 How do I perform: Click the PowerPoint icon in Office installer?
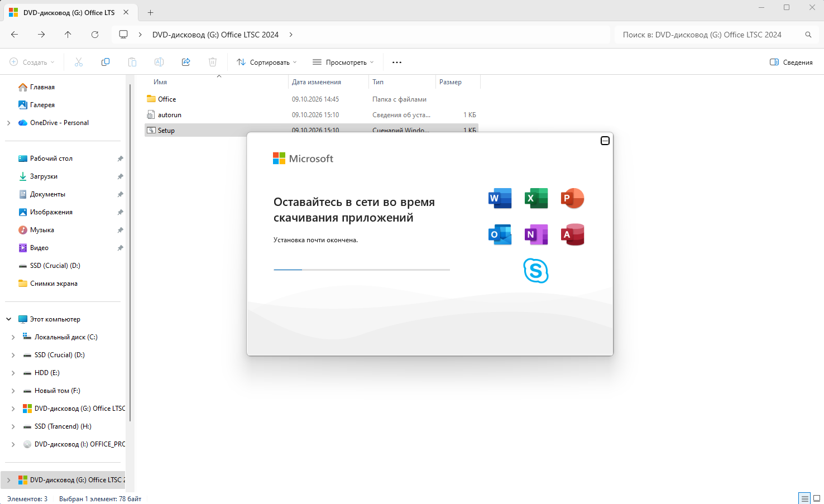click(x=573, y=198)
